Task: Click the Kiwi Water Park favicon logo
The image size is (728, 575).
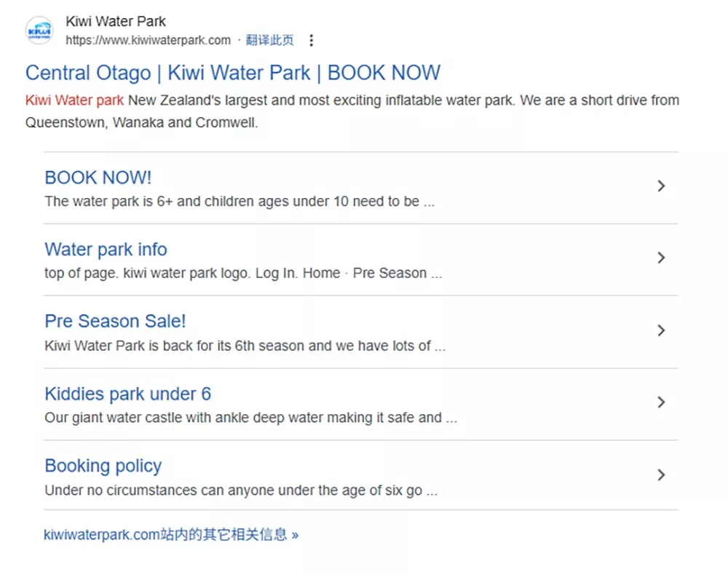Action: [x=39, y=31]
